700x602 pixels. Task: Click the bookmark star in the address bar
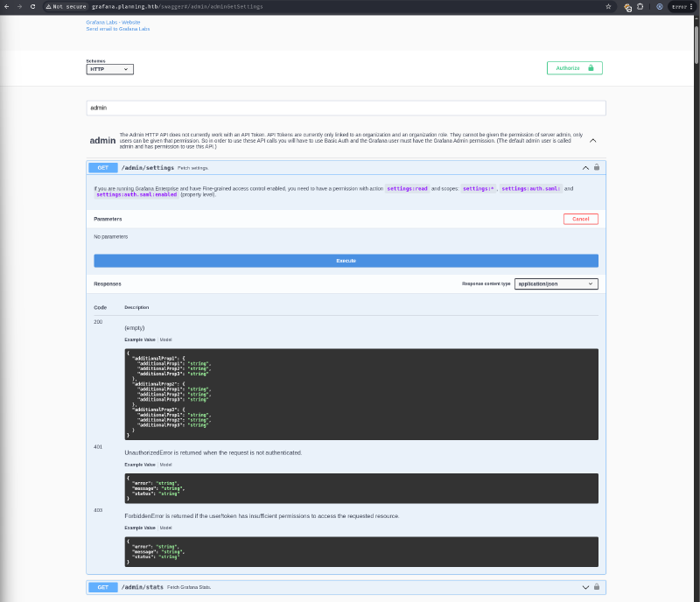609,5
